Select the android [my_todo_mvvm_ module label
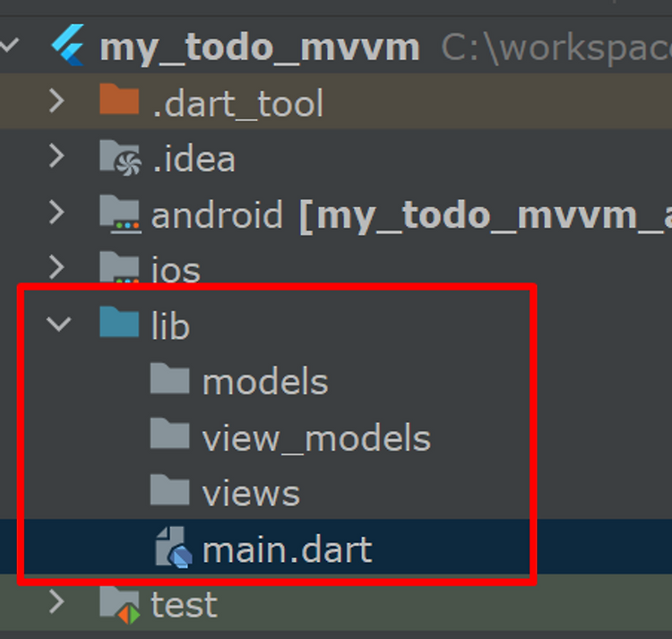Screen dimensions: 672x639 pos(411,216)
